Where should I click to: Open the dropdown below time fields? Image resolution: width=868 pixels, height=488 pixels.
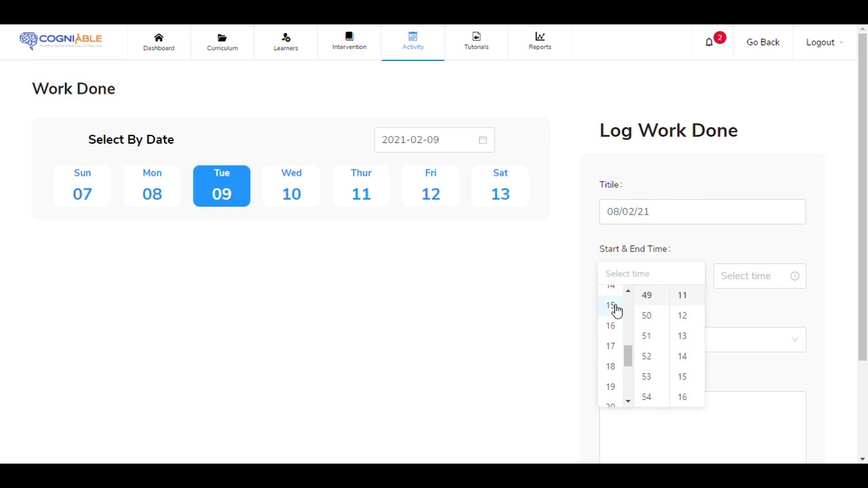pyautogui.click(x=755, y=340)
